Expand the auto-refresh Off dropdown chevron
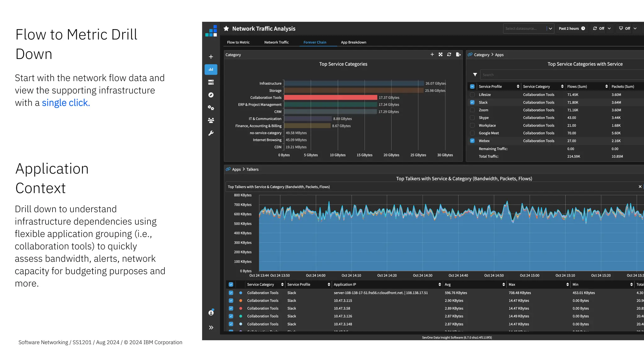This screenshot has width=644, height=362. 609,28
